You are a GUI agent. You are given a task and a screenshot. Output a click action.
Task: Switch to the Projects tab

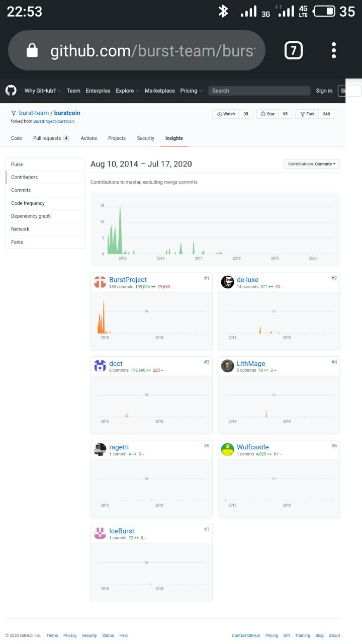[x=117, y=138]
